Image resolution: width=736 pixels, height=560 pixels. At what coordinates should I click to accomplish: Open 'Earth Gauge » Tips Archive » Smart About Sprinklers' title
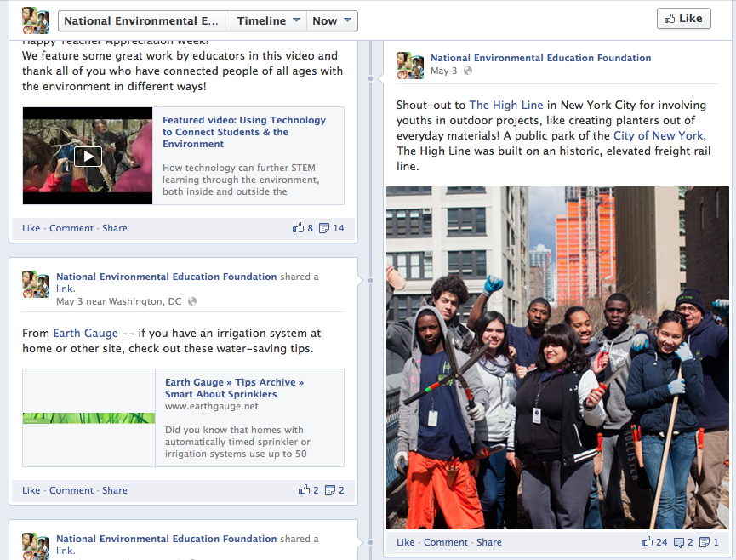234,388
